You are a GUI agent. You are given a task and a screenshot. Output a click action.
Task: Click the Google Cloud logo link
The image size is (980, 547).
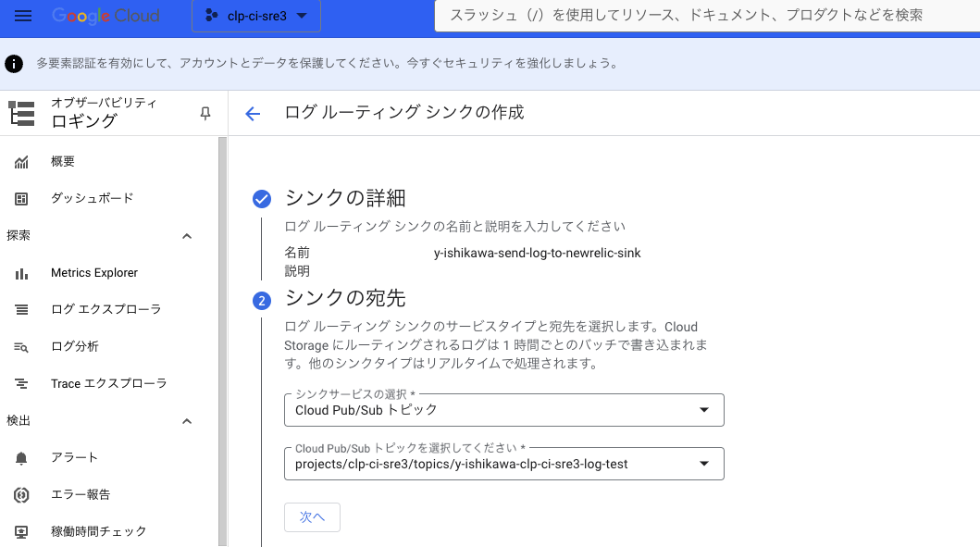click(105, 16)
